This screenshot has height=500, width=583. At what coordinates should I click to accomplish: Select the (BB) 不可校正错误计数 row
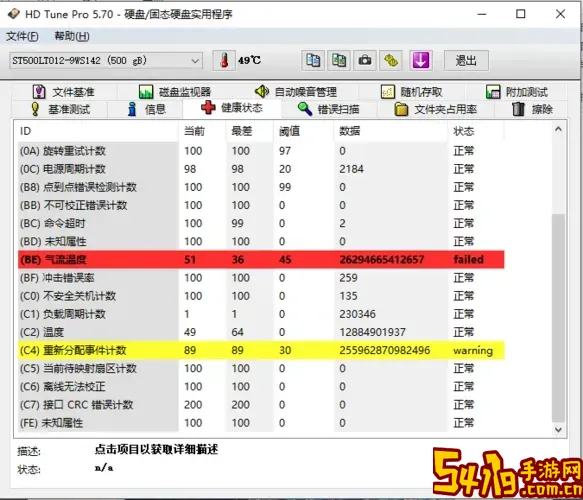[261, 205]
